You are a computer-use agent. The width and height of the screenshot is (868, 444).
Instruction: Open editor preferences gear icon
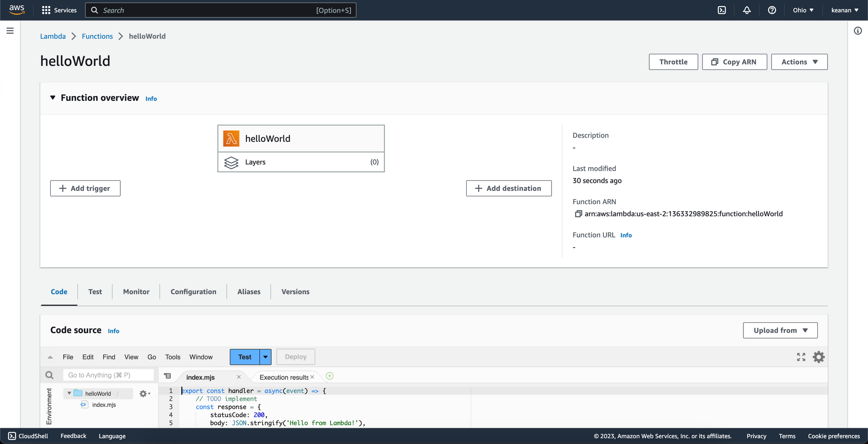tap(819, 357)
